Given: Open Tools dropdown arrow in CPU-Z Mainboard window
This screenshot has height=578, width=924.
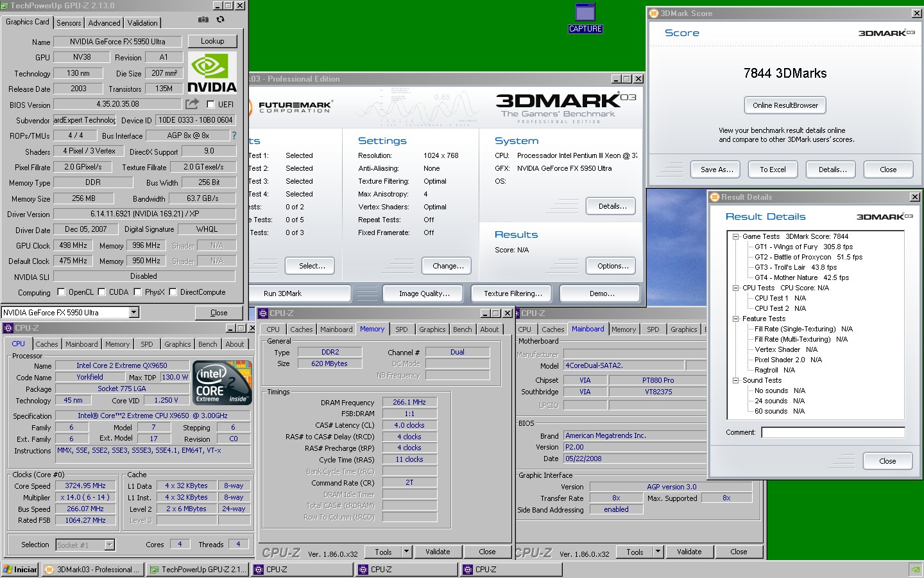Looking at the screenshot, I should 658,552.
